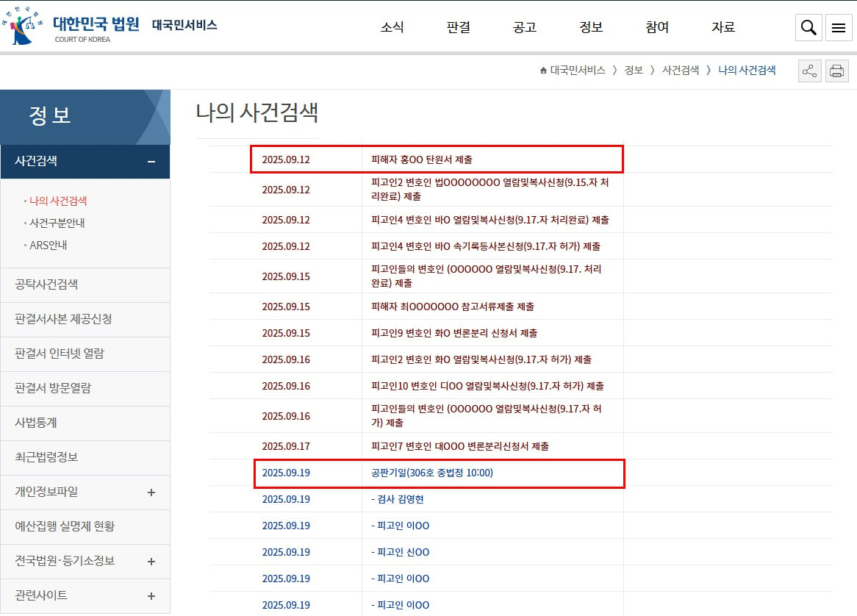Expand the 전국법원·등기소정보 section
Image resolution: width=857 pixels, height=616 pixels.
pos(151,562)
